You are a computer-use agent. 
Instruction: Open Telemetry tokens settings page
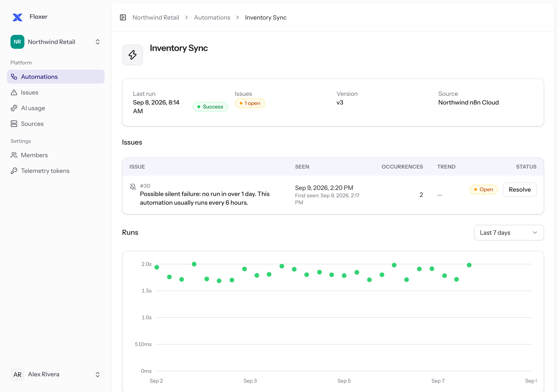click(56, 171)
